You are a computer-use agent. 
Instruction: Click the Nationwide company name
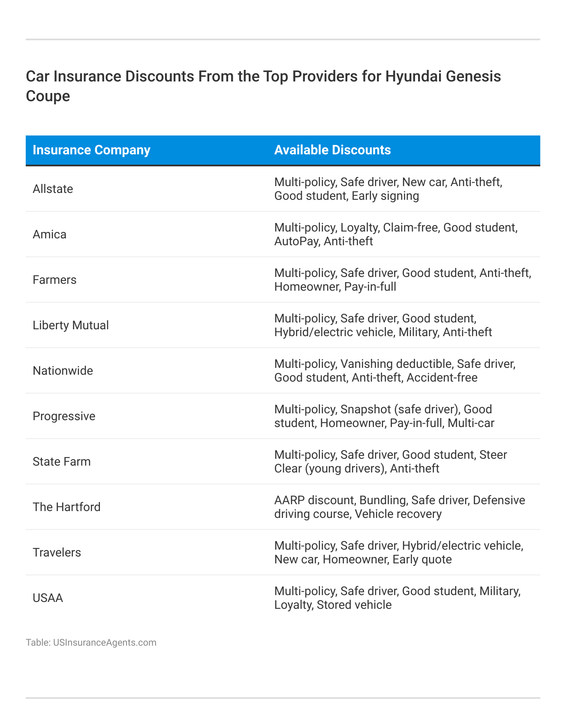[63, 371]
